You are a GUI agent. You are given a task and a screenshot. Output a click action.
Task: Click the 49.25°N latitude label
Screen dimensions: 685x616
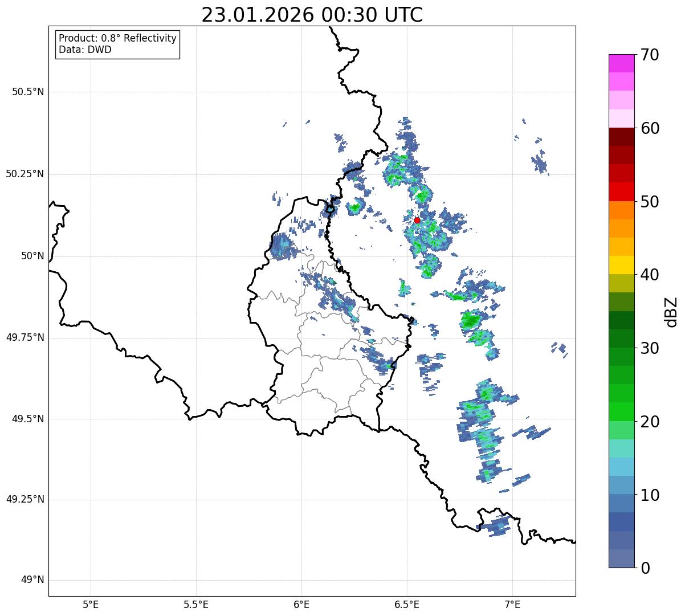[x=25, y=499]
